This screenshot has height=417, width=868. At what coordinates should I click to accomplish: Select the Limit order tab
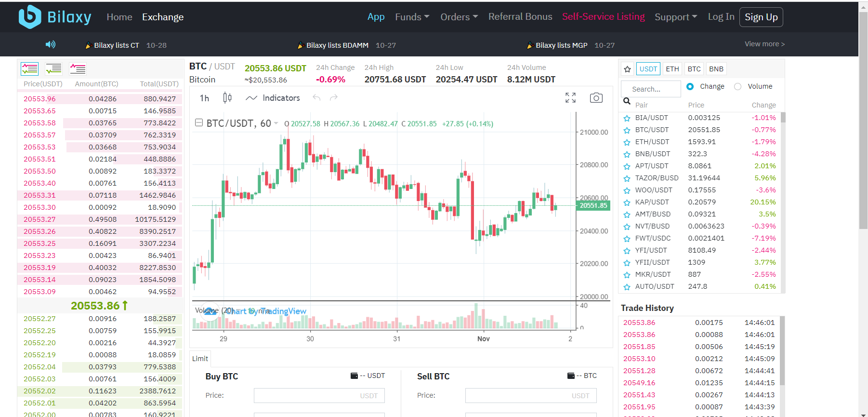point(200,358)
